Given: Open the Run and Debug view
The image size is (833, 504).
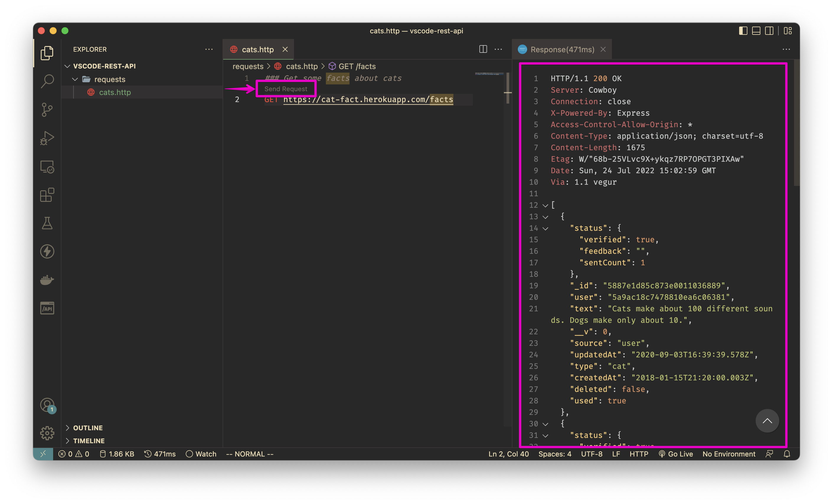Looking at the screenshot, I should (x=47, y=138).
